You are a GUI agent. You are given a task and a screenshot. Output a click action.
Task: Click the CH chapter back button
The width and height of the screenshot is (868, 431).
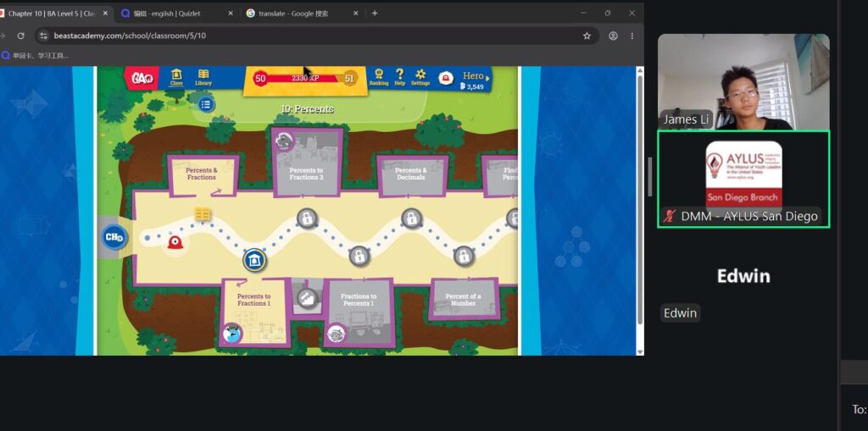pos(114,238)
